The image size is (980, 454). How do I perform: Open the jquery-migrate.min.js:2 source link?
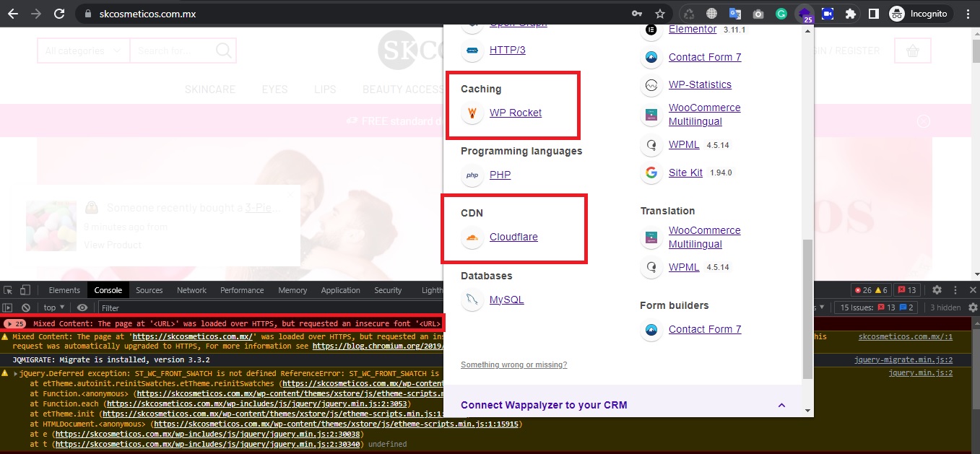pyautogui.click(x=903, y=360)
